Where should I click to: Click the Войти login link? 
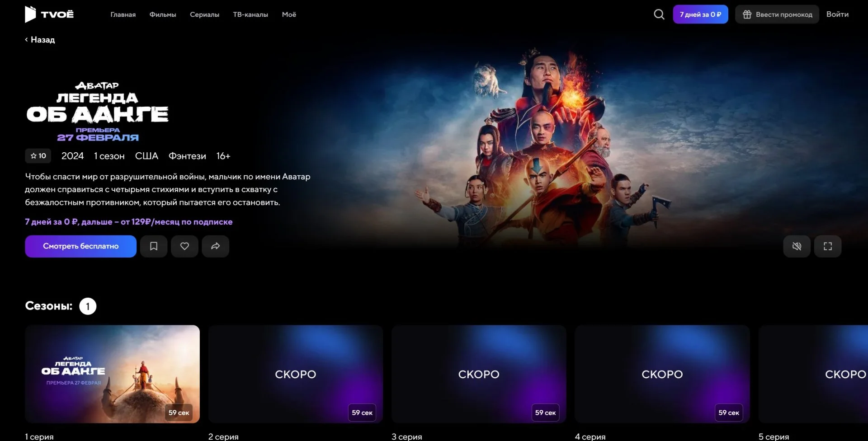click(x=837, y=14)
